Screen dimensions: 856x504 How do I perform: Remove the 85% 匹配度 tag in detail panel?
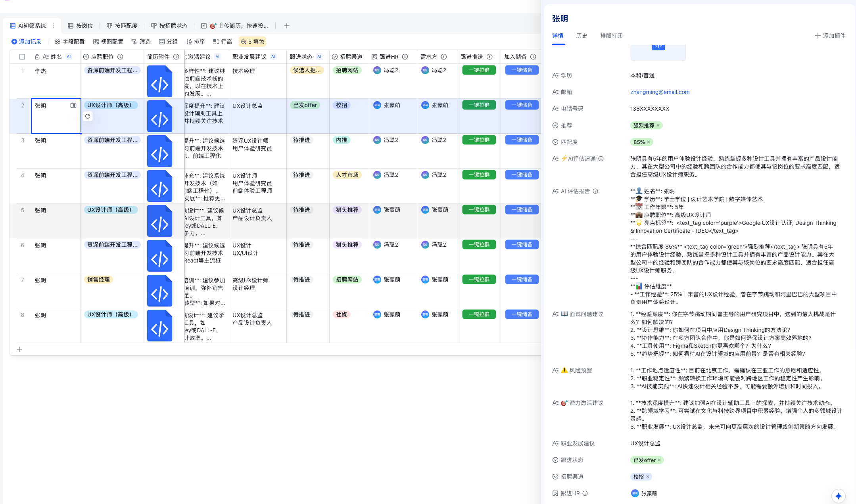click(x=649, y=142)
